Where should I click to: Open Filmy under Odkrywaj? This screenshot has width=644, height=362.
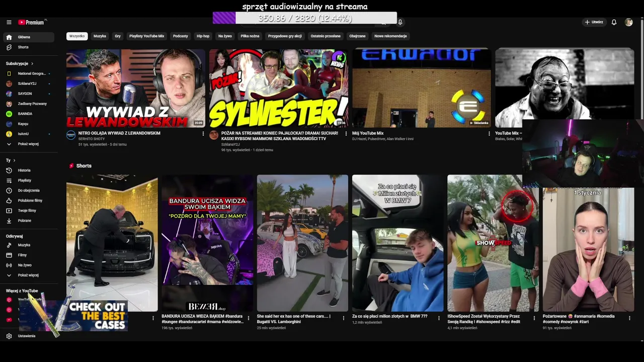pos(28,255)
